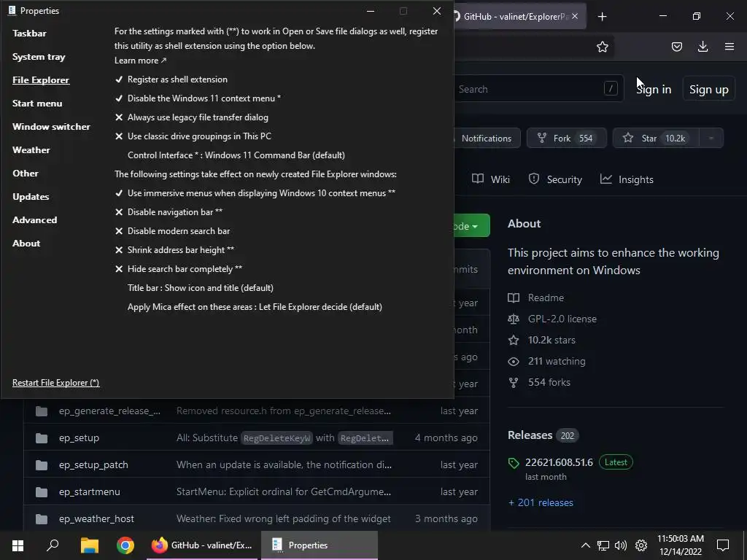Select Weather section in Properties
Screen dimensions: 747x560
coord(31,150)
